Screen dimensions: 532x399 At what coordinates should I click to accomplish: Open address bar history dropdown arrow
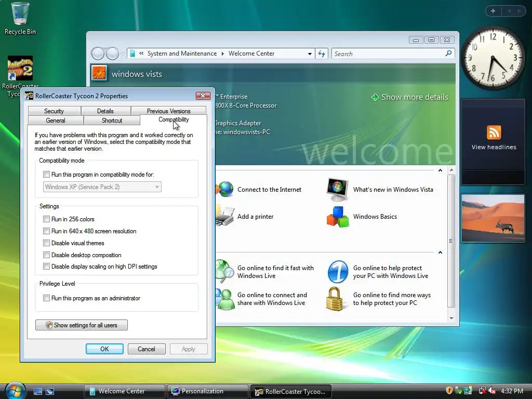tap(310, 54)
